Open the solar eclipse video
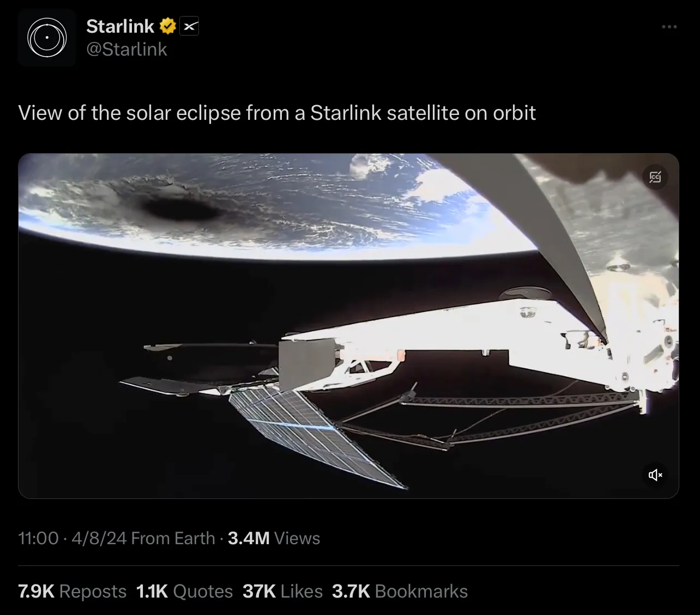This screenshot has width=700, height=615. click(348, 326)
